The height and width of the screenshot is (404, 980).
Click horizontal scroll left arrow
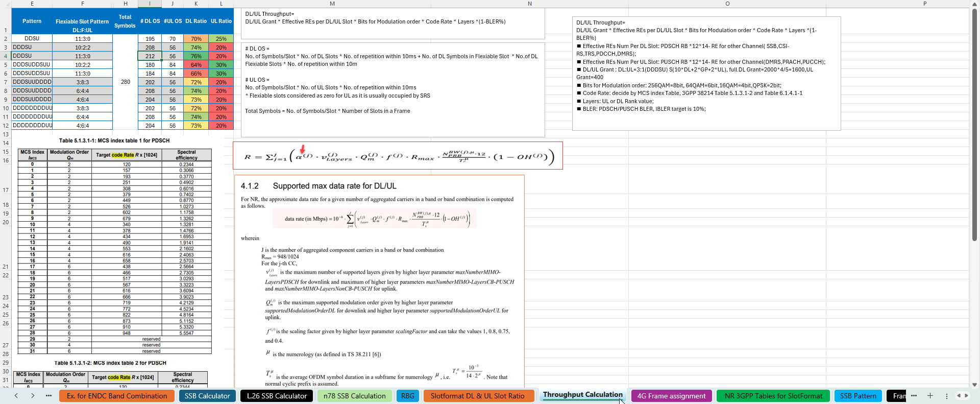click(x=959, y=396)
